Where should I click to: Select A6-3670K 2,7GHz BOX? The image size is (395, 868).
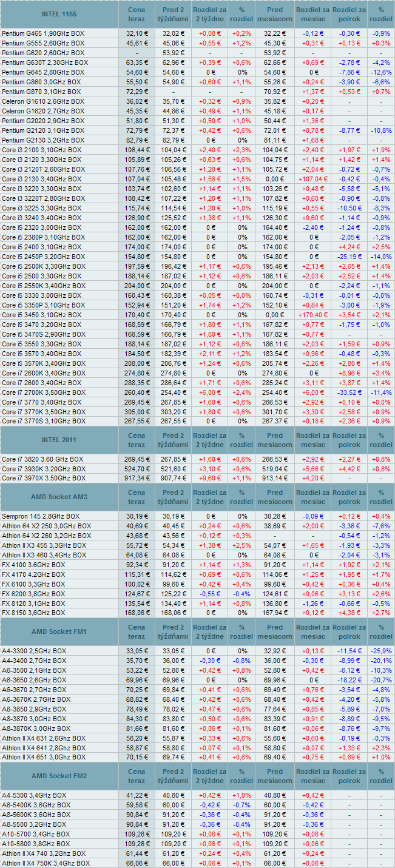[x=36, y=700]
